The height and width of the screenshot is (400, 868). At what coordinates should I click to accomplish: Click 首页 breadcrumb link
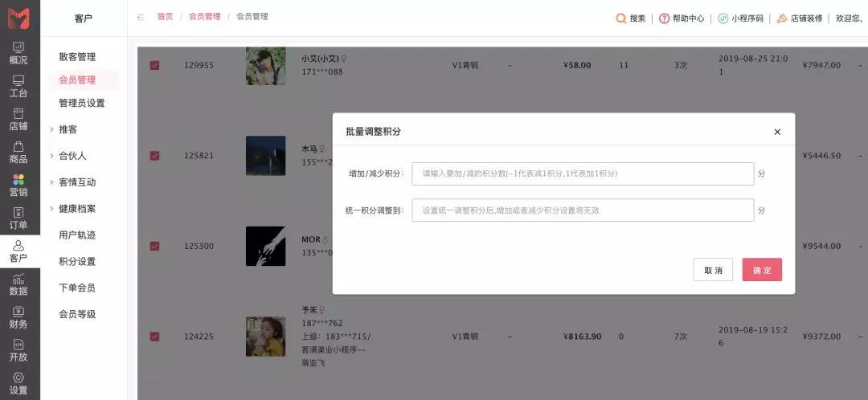tap(165, 17)
